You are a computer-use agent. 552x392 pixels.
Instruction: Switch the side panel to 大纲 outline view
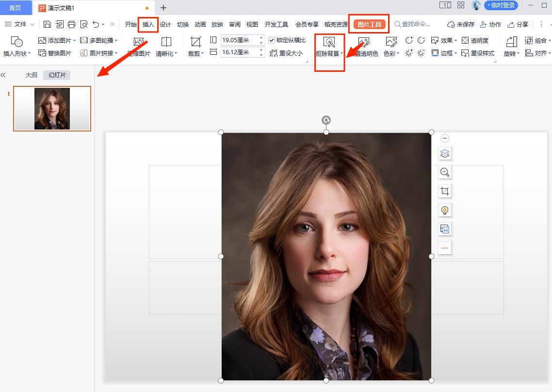point(32,75)
